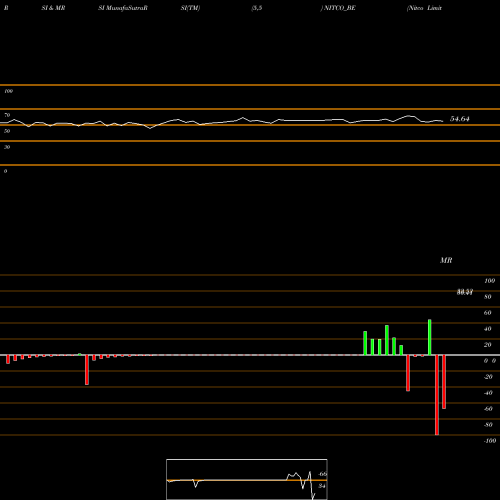Click the 50 level label on RSI axis

(x=7, y=131)
